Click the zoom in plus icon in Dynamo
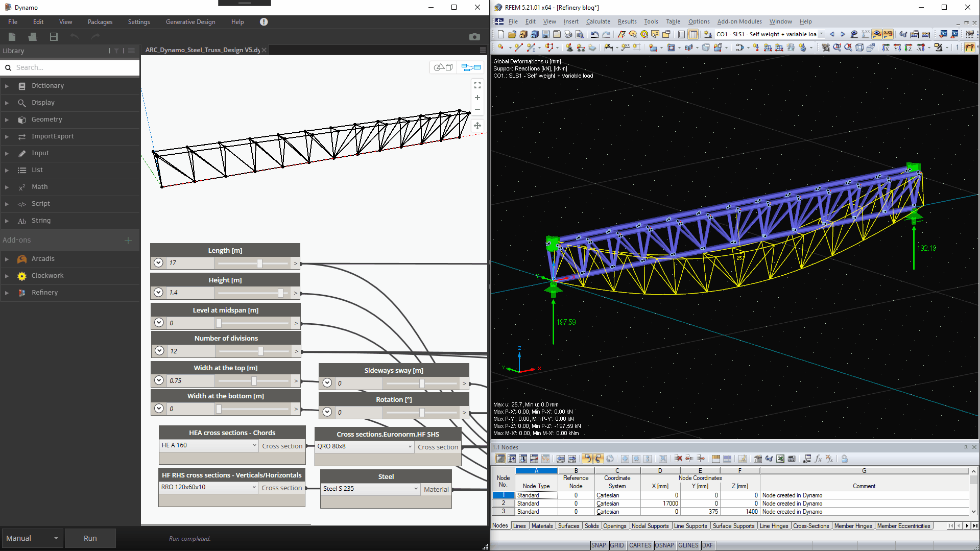The height and width of the screenshot is (551, 980). 477,98
